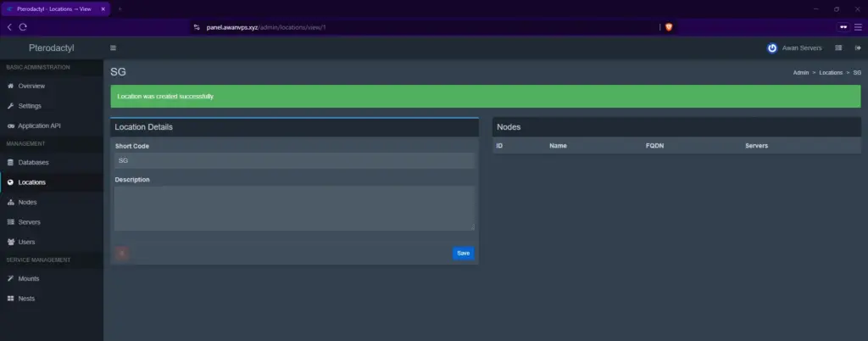The image size is (868, 341).
Task: Click the Description text area
Action: point(294,208)
